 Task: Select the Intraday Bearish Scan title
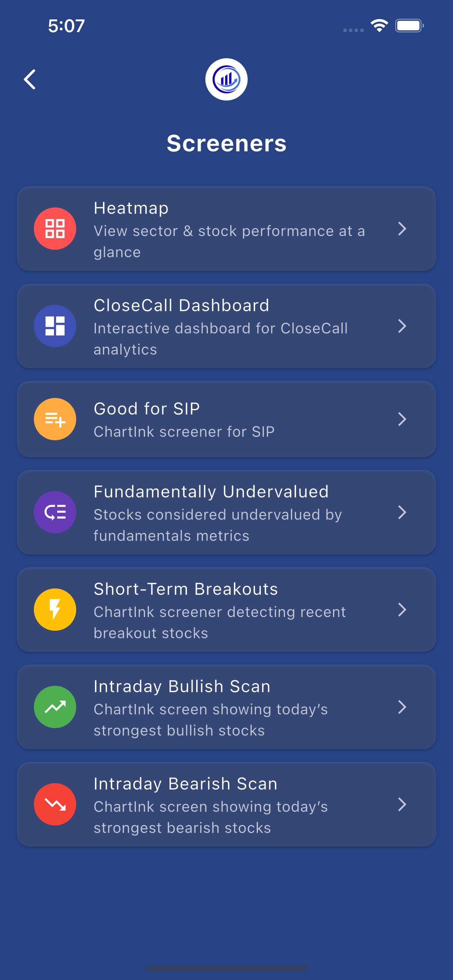click(x=185, y=784)
